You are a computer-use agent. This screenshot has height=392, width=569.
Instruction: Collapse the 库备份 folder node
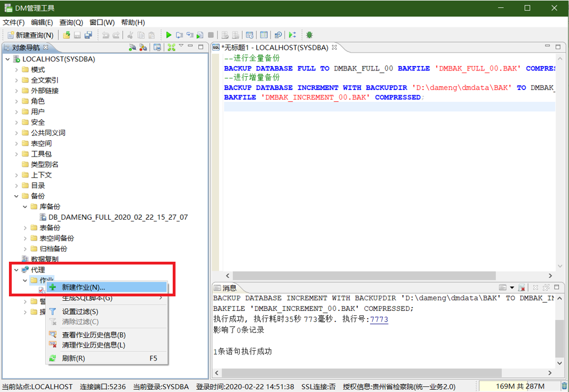tap(25, 206)
